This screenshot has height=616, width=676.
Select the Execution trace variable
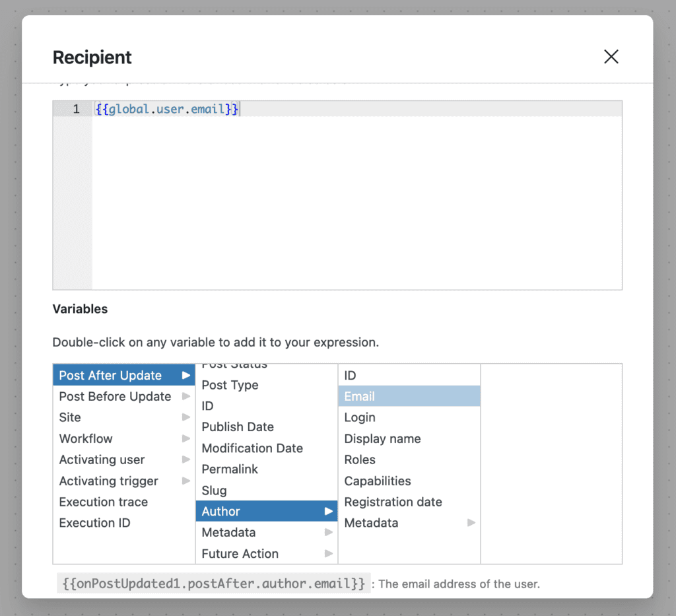pyautogui.click(x=104, y=502)
